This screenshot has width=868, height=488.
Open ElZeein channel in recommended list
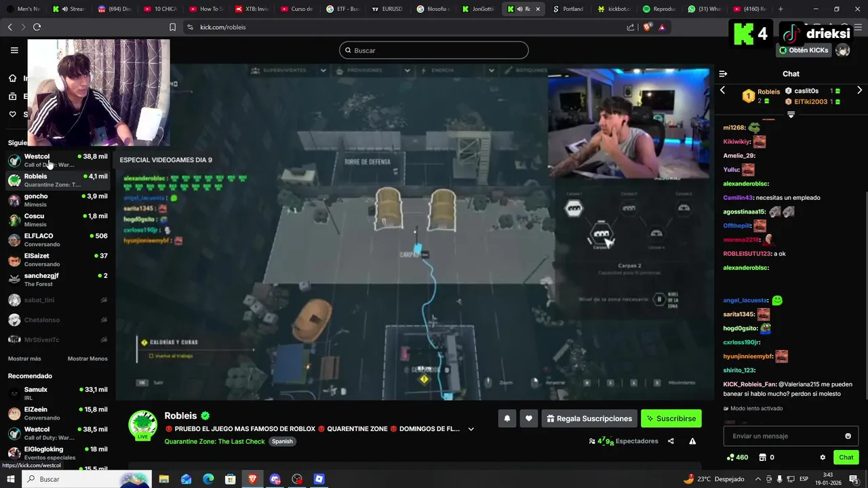point(58,413)
